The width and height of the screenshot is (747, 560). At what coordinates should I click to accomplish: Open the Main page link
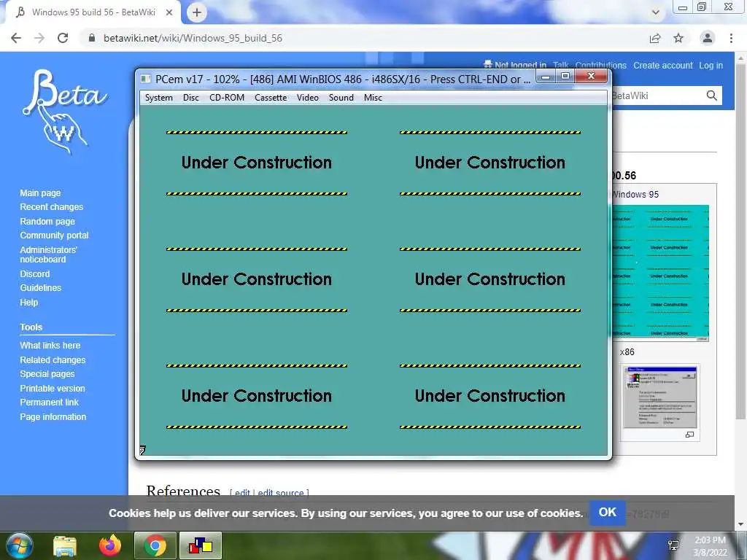tap(41, 192)
